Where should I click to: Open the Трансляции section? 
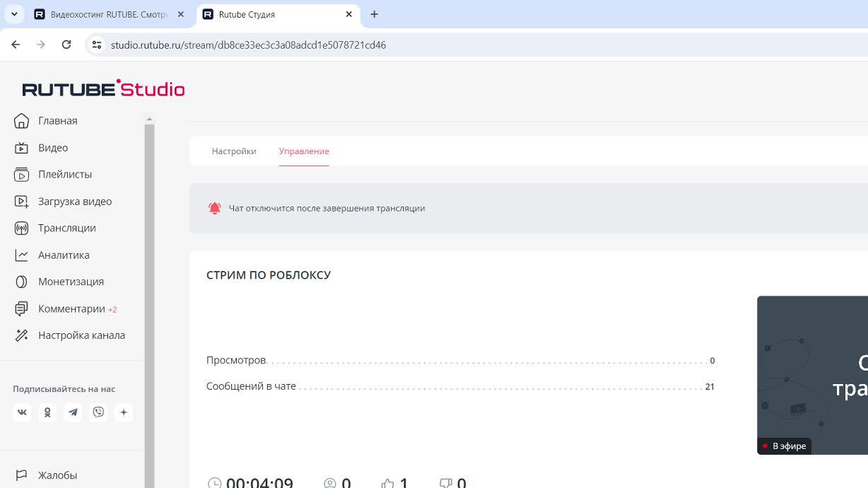tap(67, 228)
